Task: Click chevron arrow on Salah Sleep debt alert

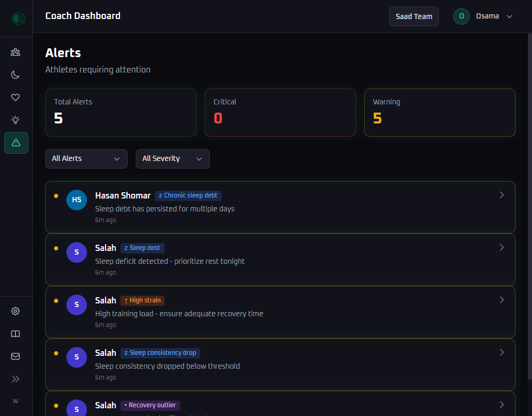Action: pos(502,247)
